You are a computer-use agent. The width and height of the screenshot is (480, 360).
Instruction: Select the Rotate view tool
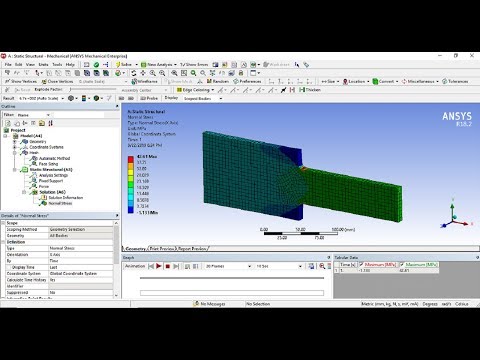coord(133,73)
